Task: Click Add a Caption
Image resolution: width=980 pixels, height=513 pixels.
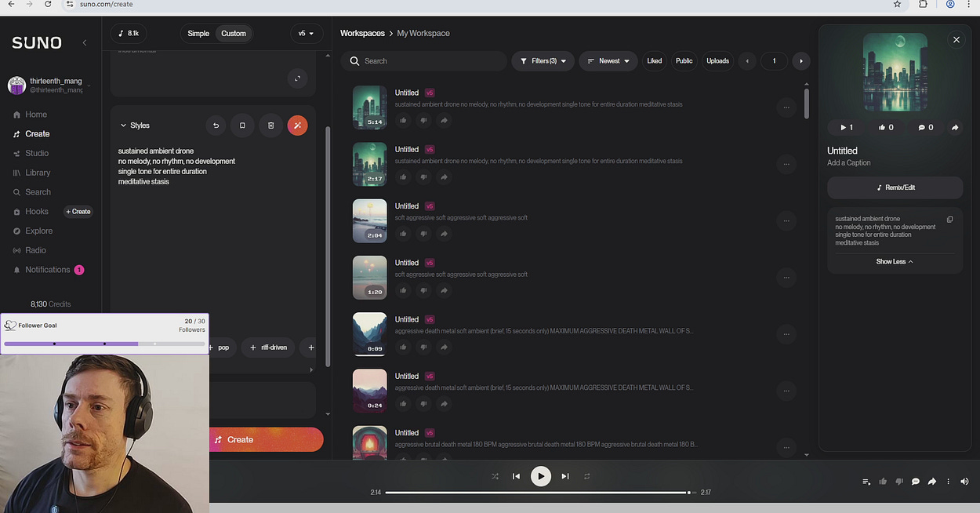Action: pyautogui.click(x=849, y=163)
